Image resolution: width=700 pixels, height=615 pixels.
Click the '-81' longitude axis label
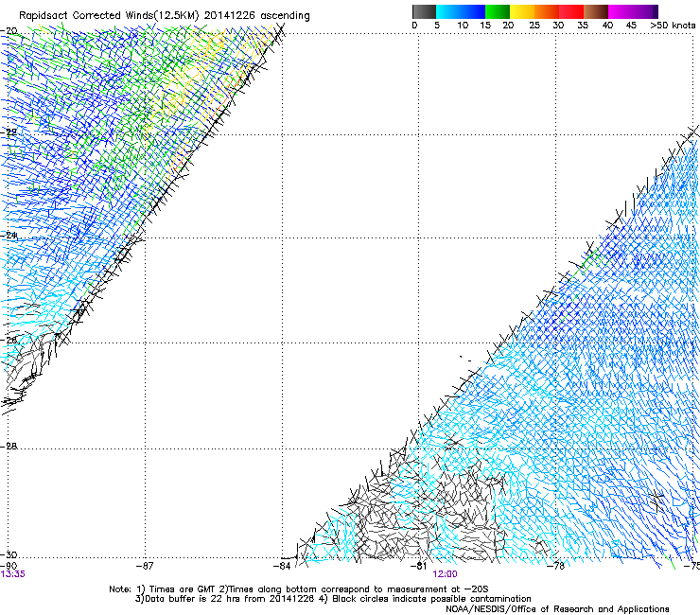[419, 566]
